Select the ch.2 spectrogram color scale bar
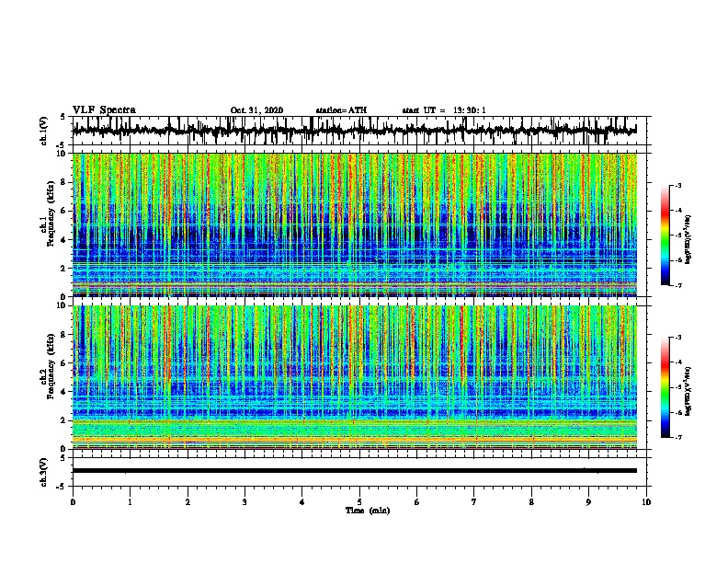The image size is (728, 563). coord(665,387)
